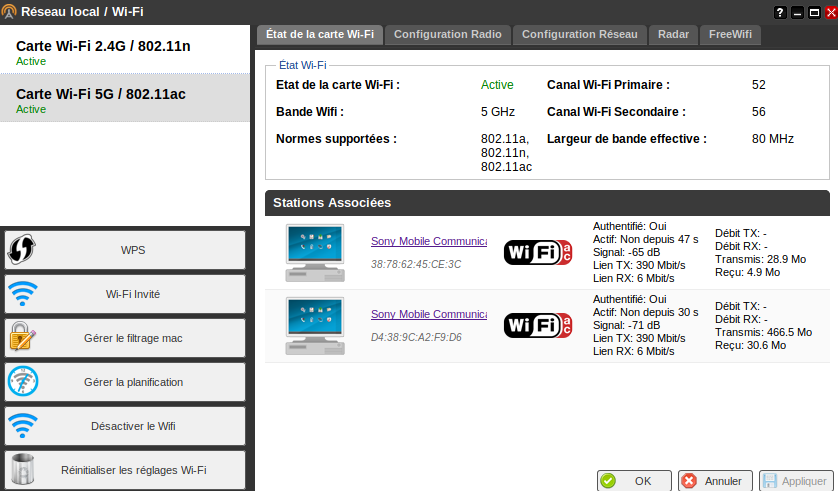Switch to the Configuration Réseau tab
Screen dimensions: 838x491
579,34
